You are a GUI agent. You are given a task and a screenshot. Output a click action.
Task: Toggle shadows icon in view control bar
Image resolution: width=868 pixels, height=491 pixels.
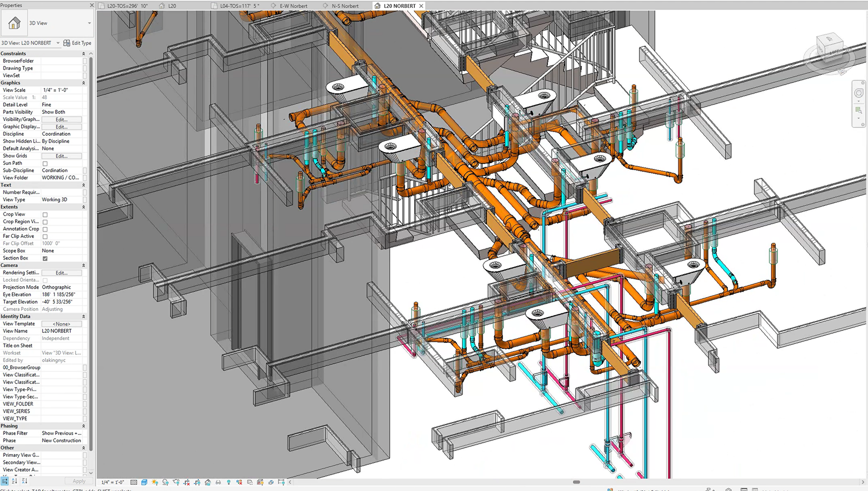[x=165, y=482]
